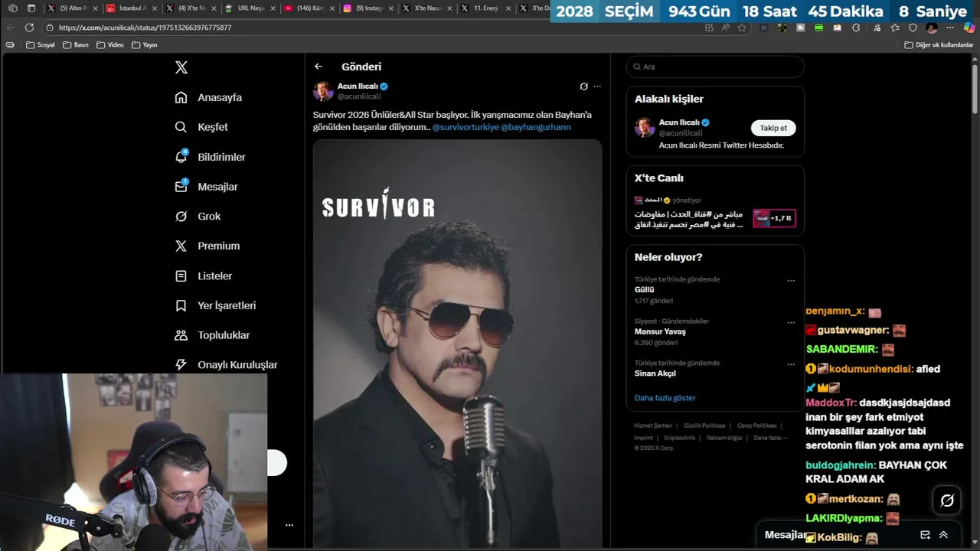
Task: Open the @bayhangurhann mention
Action: point(536,127)
